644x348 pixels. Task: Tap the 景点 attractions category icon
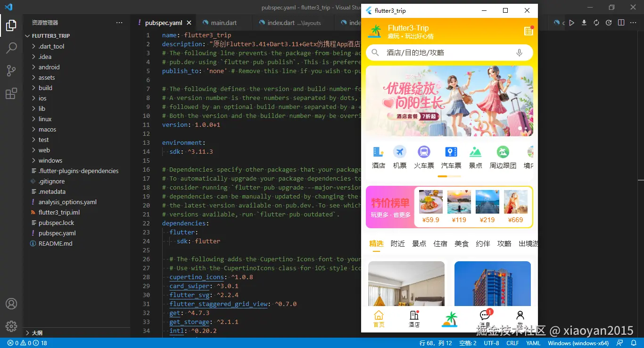[x=475, y=152]
